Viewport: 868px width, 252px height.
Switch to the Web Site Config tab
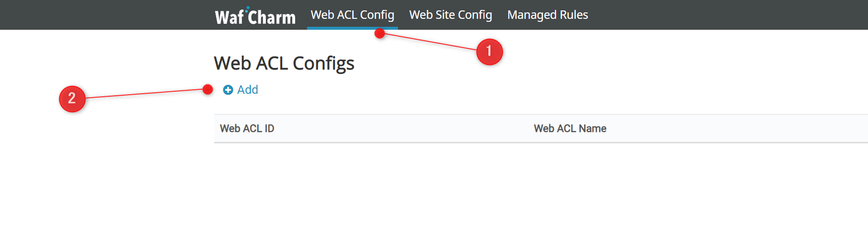451,15
